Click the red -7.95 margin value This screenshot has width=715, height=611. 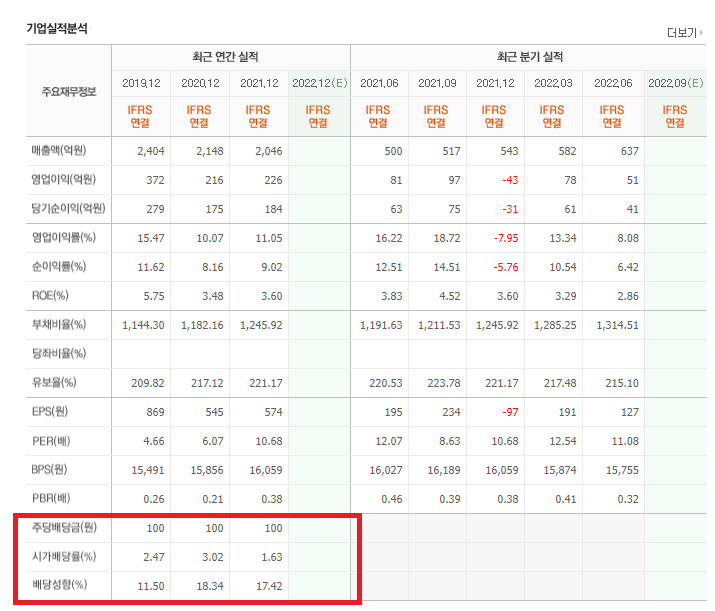(506, 238)
